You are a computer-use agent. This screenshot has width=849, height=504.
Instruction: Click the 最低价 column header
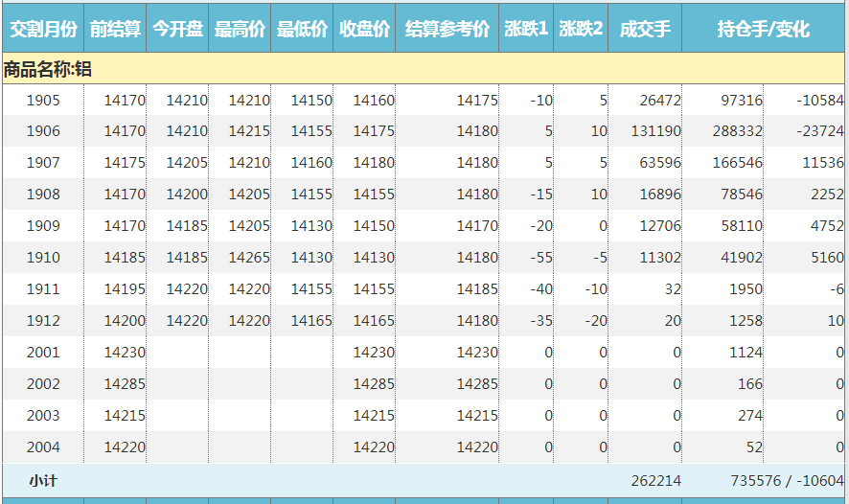302,30
